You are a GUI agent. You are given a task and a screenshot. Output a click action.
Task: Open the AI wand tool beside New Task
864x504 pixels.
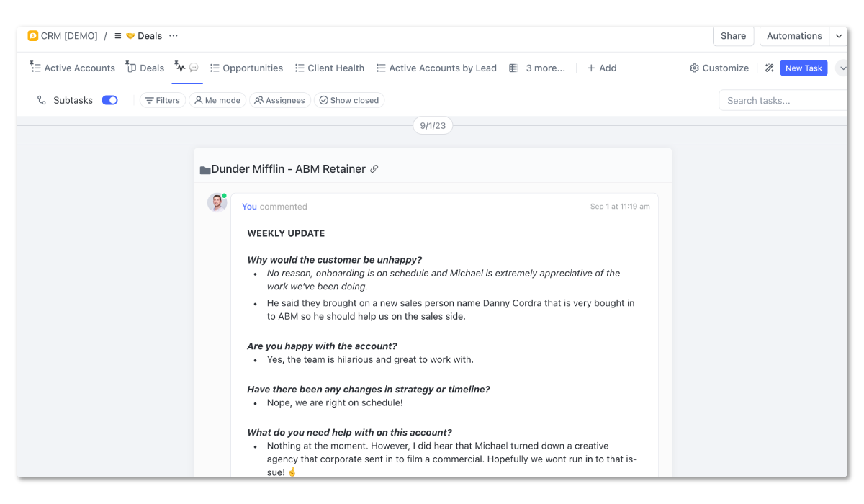769,67
